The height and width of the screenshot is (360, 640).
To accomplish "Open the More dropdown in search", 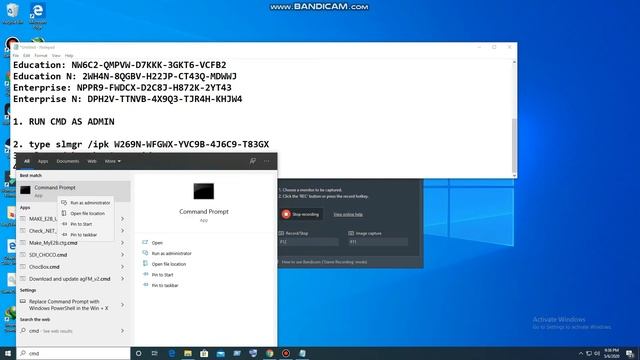I will pos(113,161).
